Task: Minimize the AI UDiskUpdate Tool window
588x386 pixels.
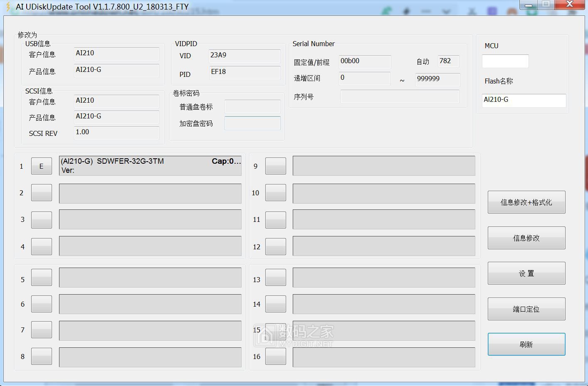Action: 529,5
